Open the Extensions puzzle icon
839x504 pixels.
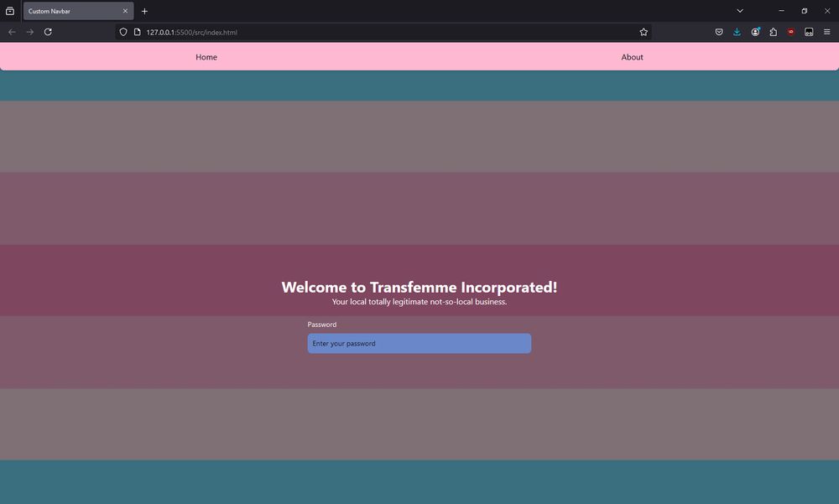pyautogui.click(x=774, y=32)
